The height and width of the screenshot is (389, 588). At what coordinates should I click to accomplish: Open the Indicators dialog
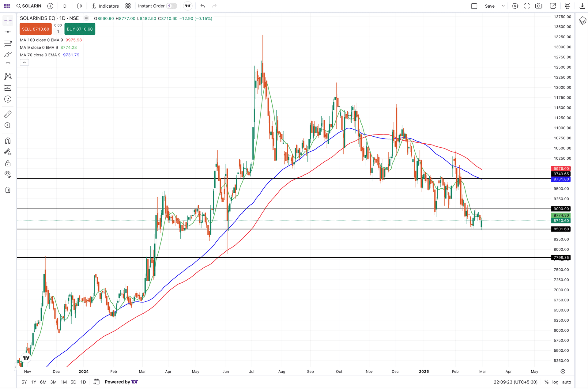click(105, 6)
